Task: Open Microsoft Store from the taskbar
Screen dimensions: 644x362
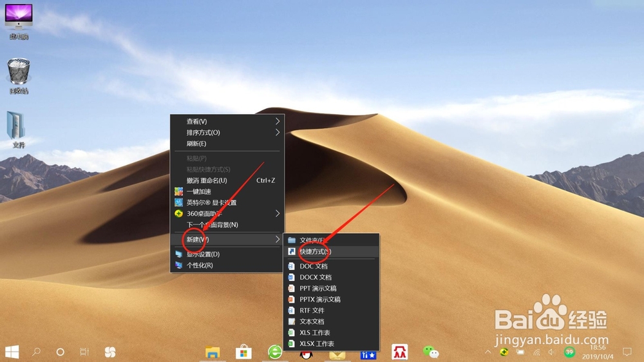Action: coord(243,352)
